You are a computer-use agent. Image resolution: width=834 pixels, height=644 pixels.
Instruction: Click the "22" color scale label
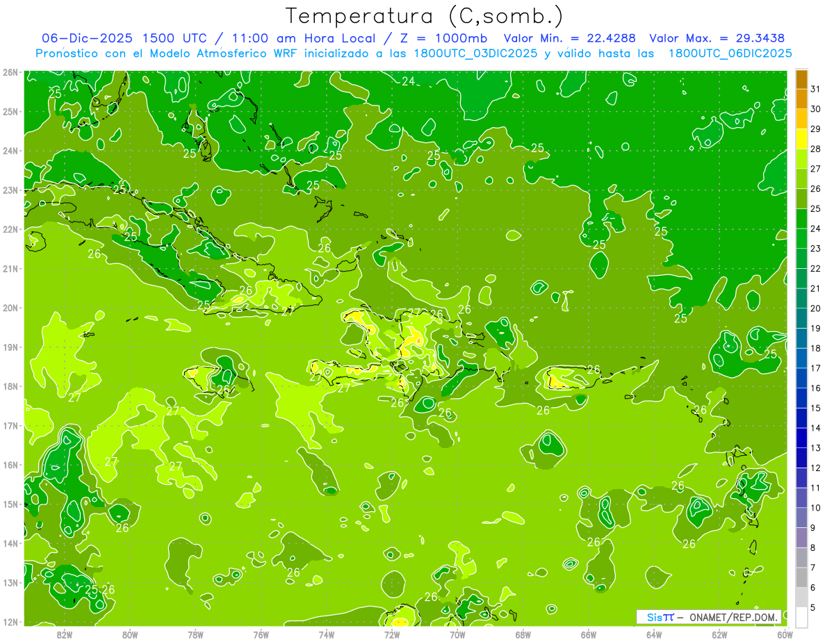[x=815, y=268]
